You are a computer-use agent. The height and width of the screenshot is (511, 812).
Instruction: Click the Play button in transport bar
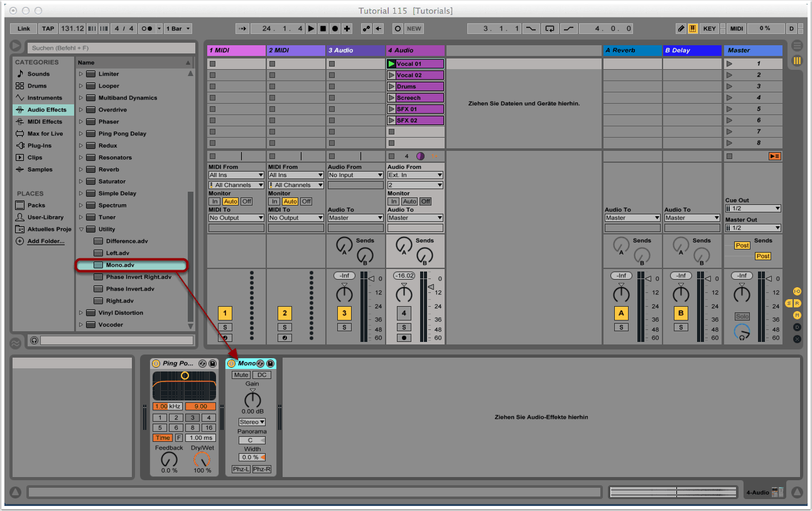311,29
